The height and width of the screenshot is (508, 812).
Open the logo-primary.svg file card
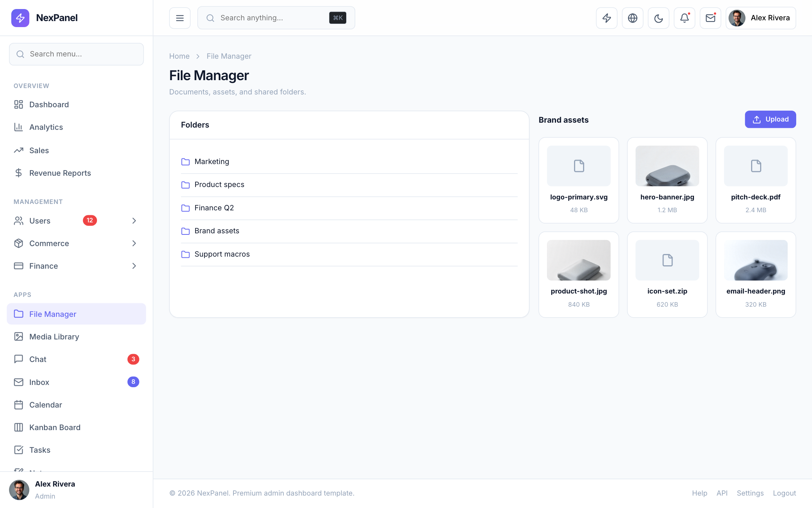(579, 180)
